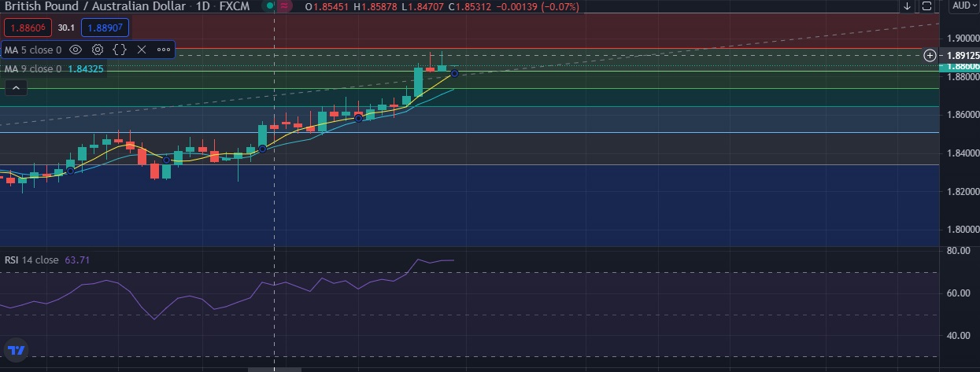Click the rounded square icon beside AUD
This screenshot has width=980, height=372.
coord(928,6)
